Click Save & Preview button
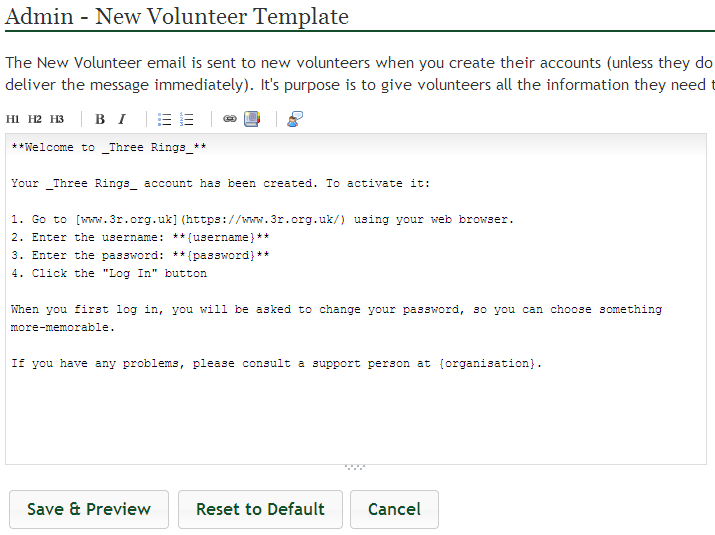This screenshot has height=535, width=715. click(89, 509)
